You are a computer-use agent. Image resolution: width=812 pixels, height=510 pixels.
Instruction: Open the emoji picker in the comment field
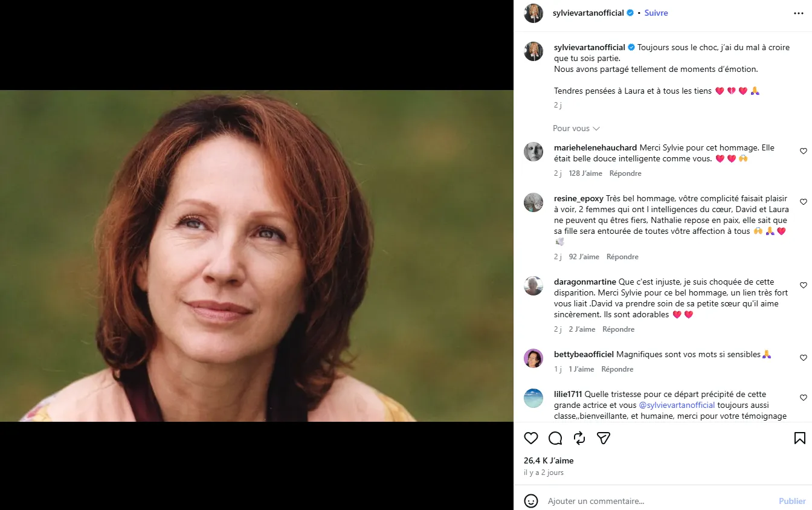[x=530, y=501]
